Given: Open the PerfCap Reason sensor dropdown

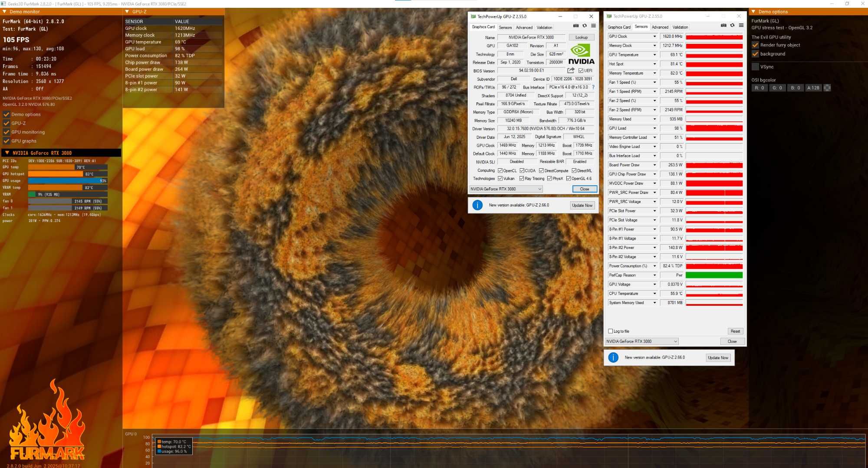Looking at the screenshot, I should point(654,275).
